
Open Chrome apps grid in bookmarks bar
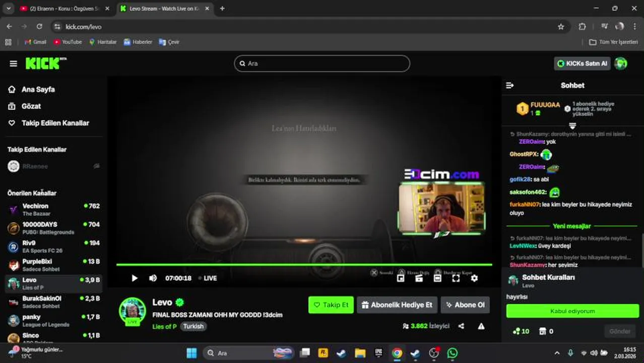click(x=8, y=42)
